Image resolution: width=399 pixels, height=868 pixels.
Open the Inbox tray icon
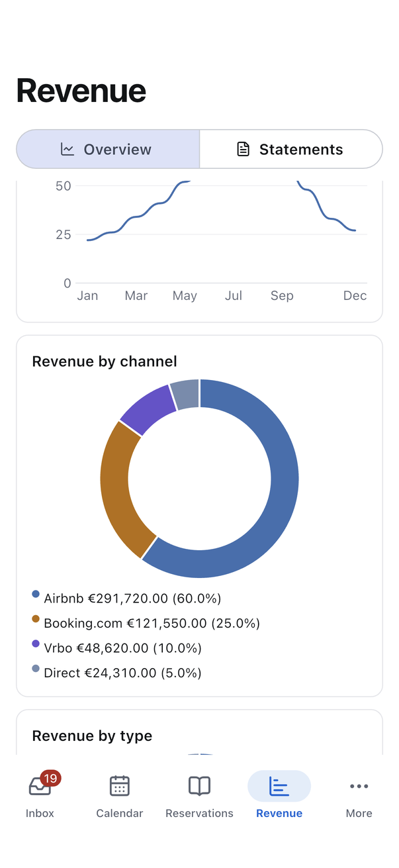tap(40, 786)
